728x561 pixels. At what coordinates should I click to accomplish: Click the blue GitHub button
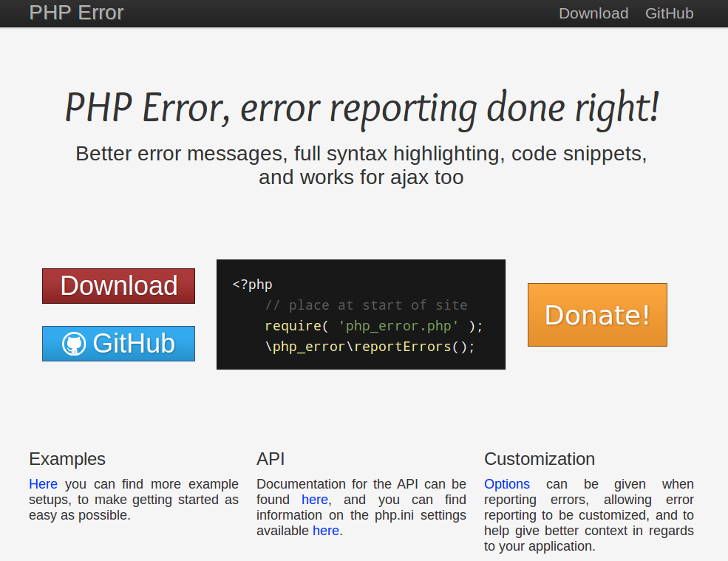coord(118,344)
